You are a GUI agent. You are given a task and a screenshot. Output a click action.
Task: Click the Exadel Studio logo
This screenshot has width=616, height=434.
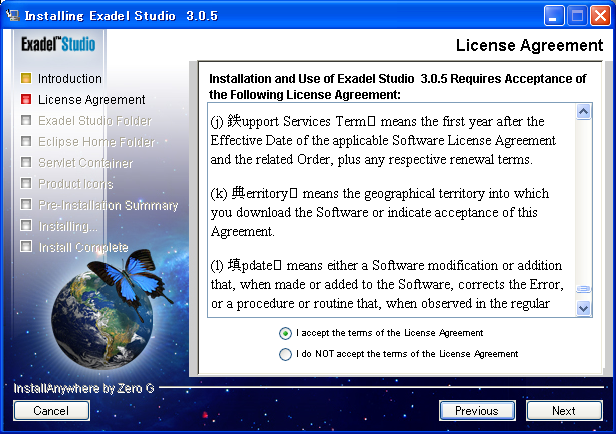pos(58,44)
